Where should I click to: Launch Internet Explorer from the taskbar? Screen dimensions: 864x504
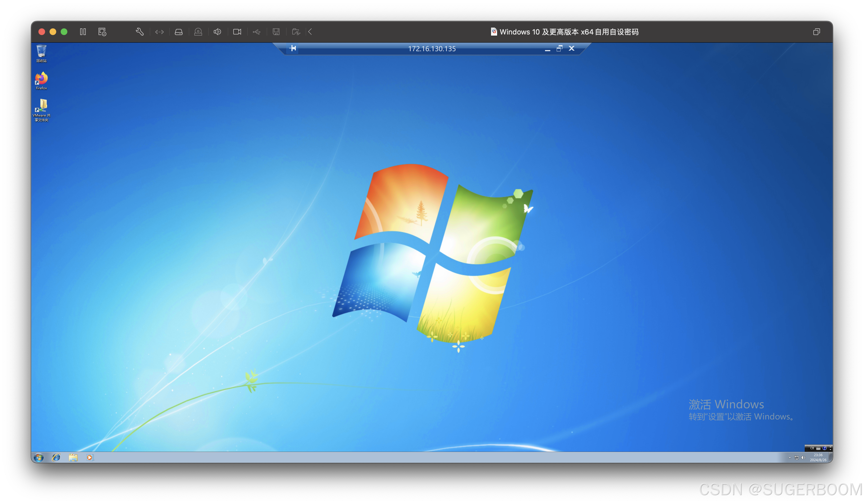pos(56,457)
